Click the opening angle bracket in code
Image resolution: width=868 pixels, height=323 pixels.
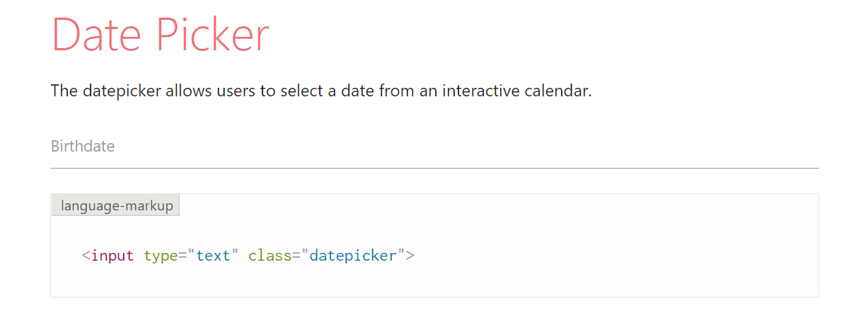tap(86, 256)
